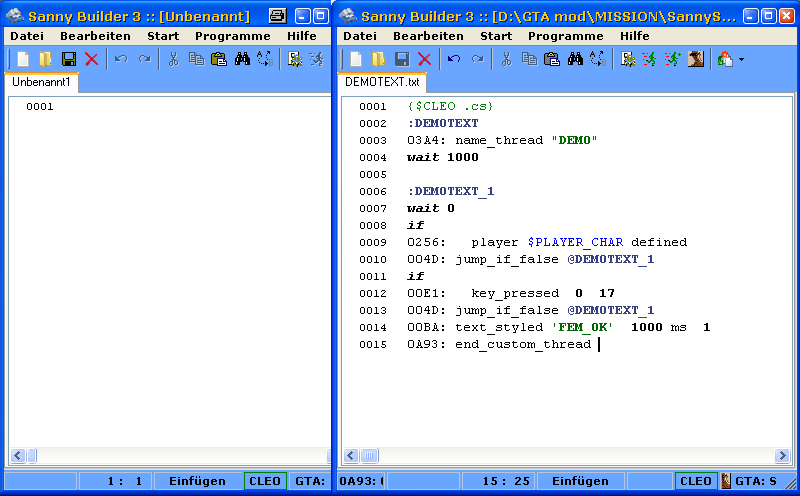Grayed running-man icon in Unbenannt window
This screenshot has width=800, height=496.
(x=317, y=59)
